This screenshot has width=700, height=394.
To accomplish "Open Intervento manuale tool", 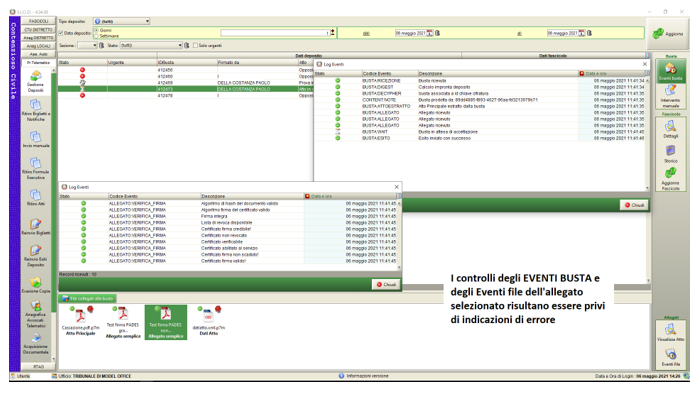I will point(671,95).
